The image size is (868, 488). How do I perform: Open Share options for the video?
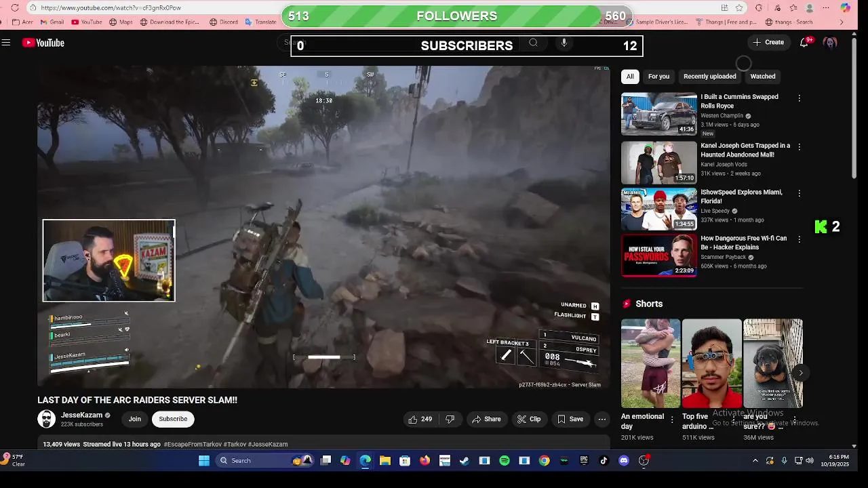click(486, 419)
